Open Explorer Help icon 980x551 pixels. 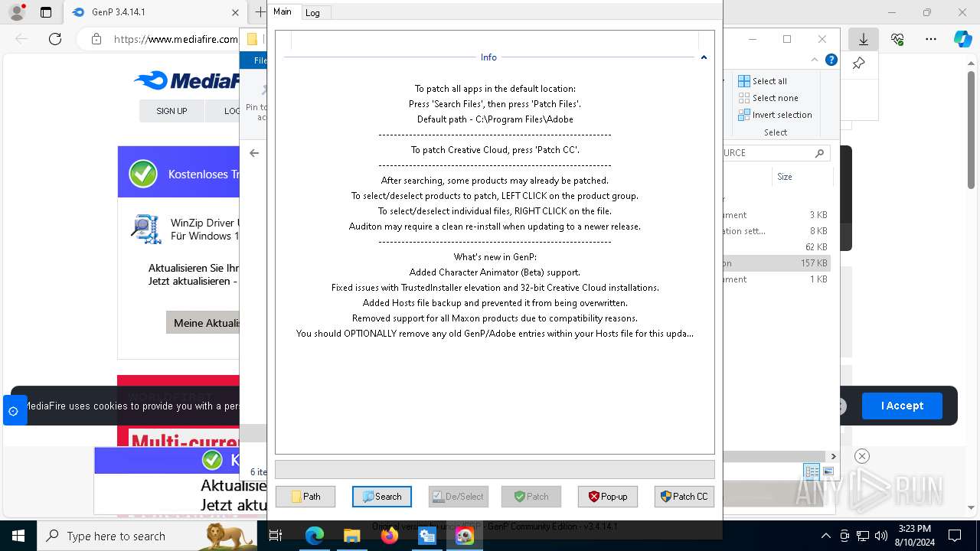pos(831,60)
